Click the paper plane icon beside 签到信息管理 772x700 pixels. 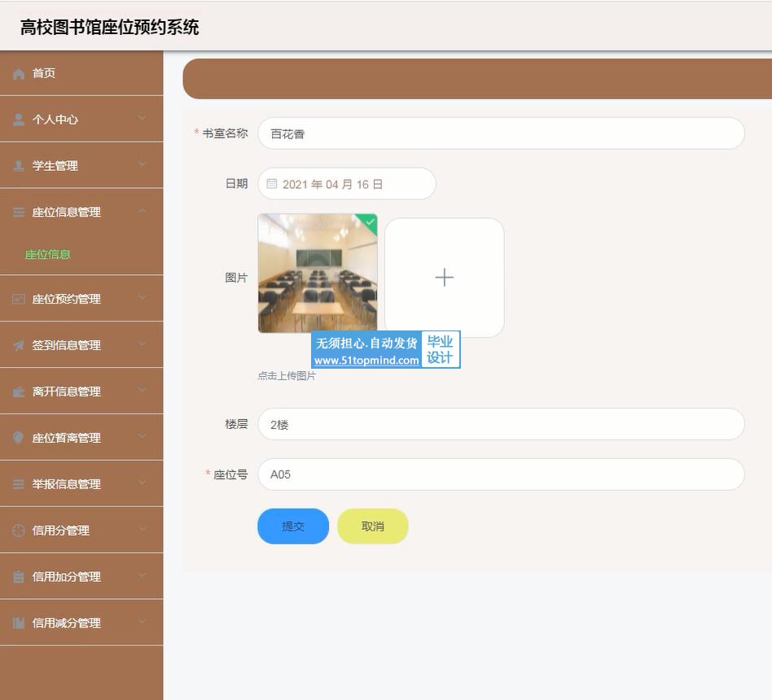[x=19, y=346]
